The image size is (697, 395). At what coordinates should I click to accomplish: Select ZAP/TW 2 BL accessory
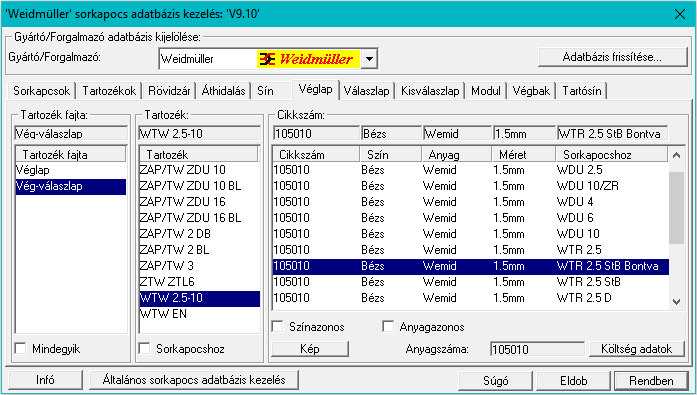[200, 250]
